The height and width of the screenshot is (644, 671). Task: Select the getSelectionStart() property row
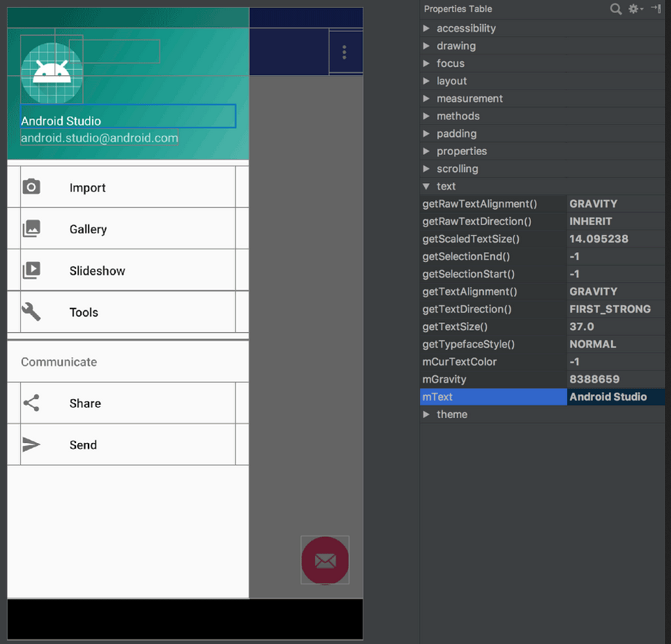542,274
